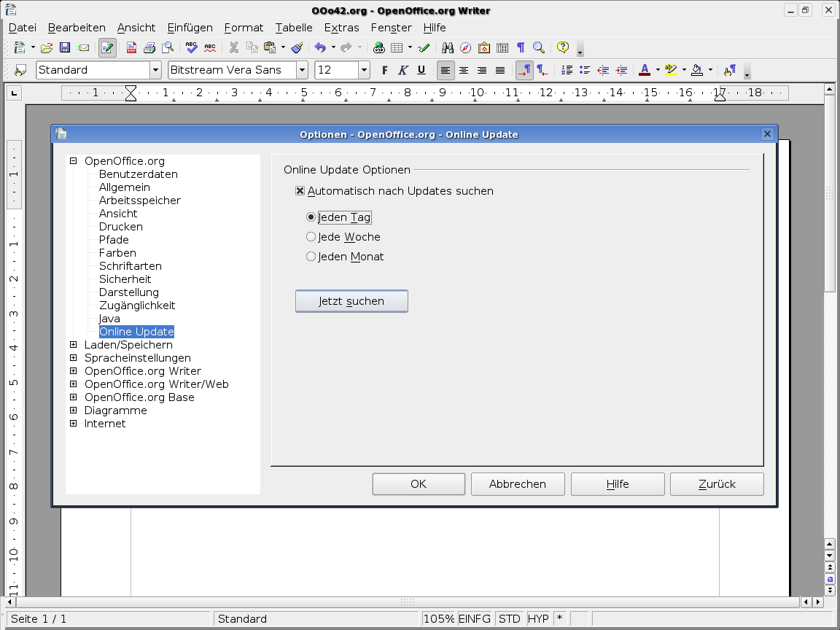This screenshot has width=840, height=630.
Task: Click the Paste clipboard icon
Action: click(270, 47)
